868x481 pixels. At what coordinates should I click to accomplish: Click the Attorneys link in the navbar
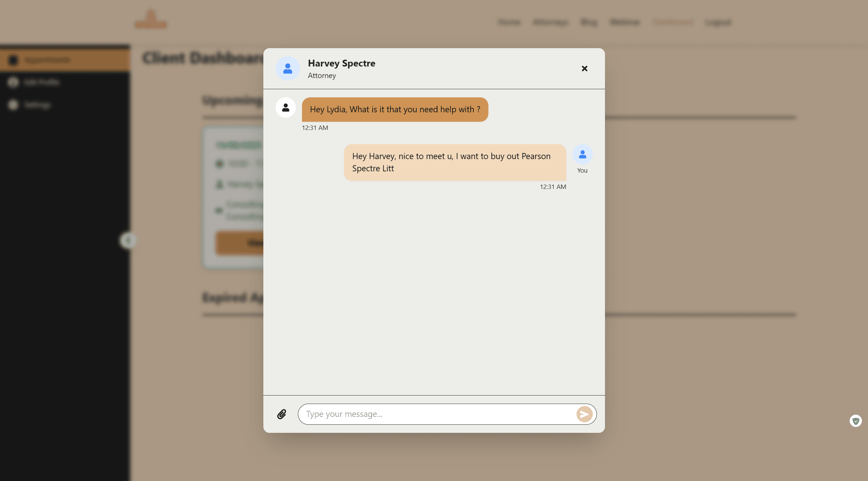coord(550,22)
